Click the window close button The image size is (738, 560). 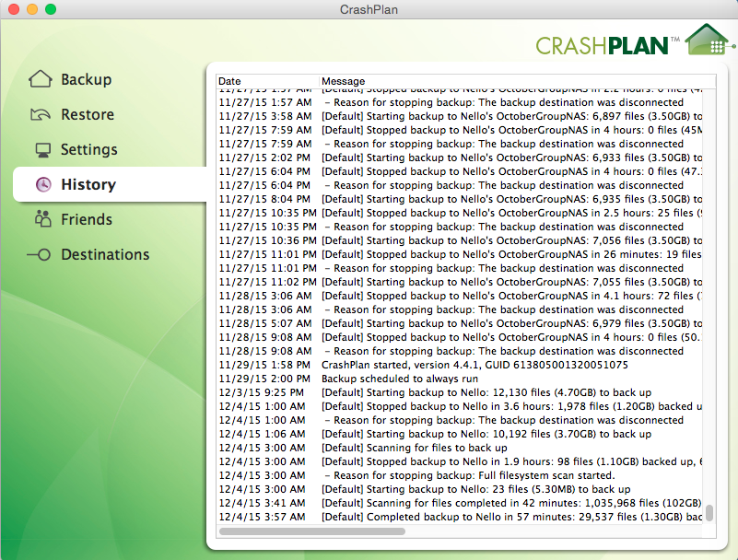pos(14,9)
